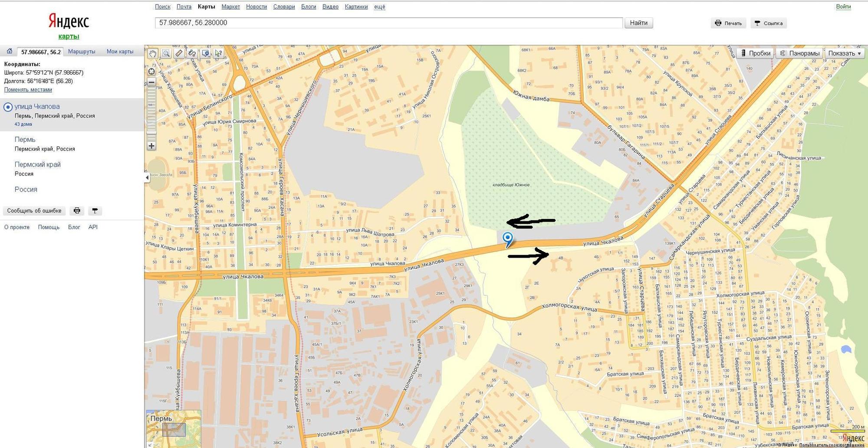Activate the magnifier zoom-area tool
868x448 pixels.
click(x=166, y=53)
